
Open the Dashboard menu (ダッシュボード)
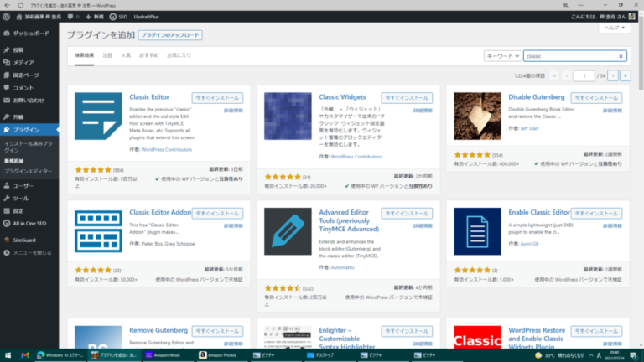[29, 34]
